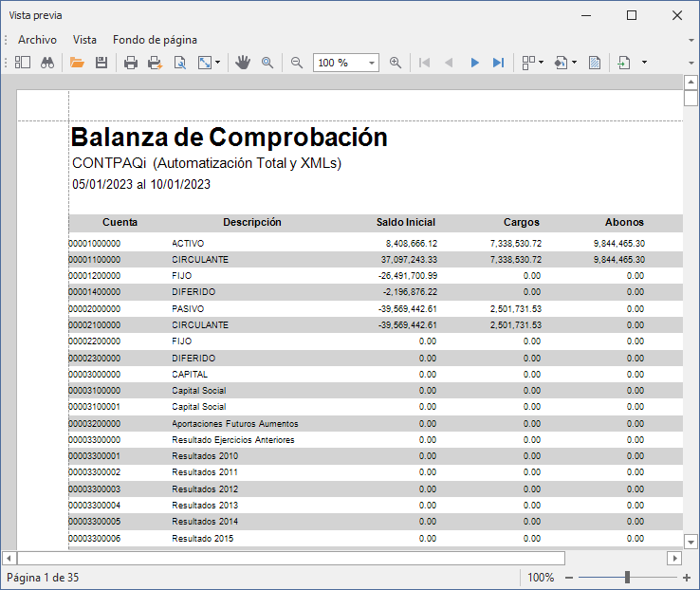Open toolbar overflow options arrow
Image resolution: width=700 pixels, height=590 pixels.
click(691, 63)
